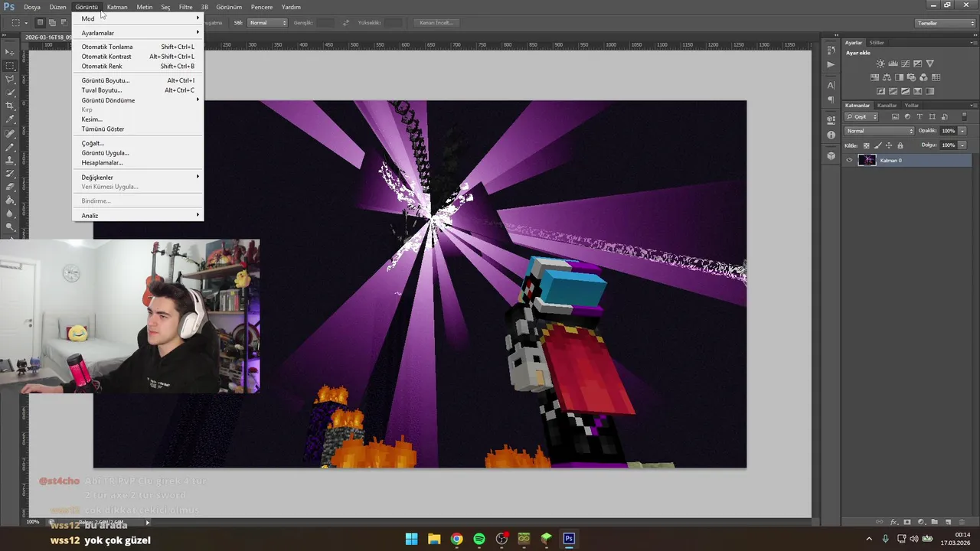The image size is (980, 551).
Task: Open the Dolgu slider dropdown
Action: pos(962,145)
